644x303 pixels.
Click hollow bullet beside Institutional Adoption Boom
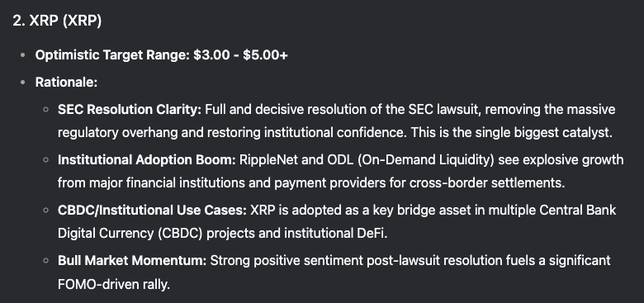pos(46,159)
